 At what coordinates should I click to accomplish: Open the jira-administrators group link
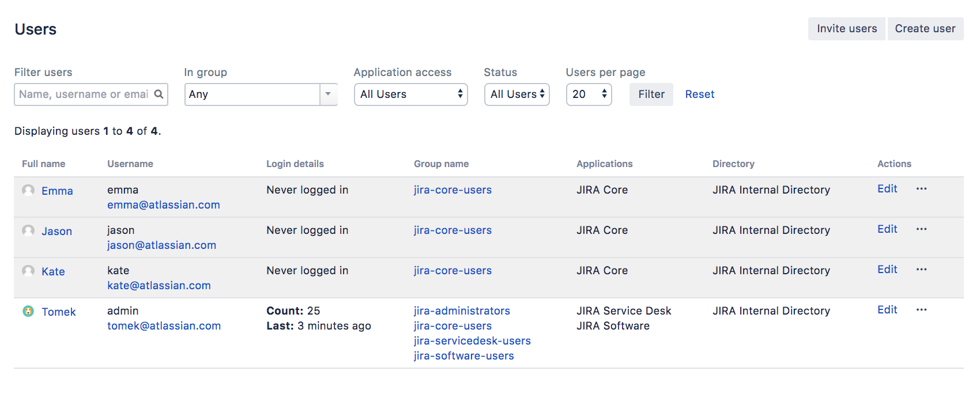coord(462,311)
